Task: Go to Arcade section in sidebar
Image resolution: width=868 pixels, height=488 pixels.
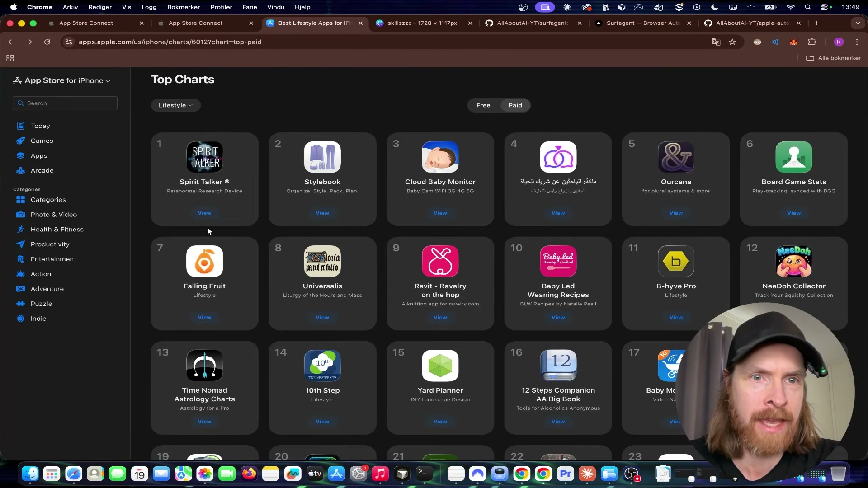Action: (42, 170)
